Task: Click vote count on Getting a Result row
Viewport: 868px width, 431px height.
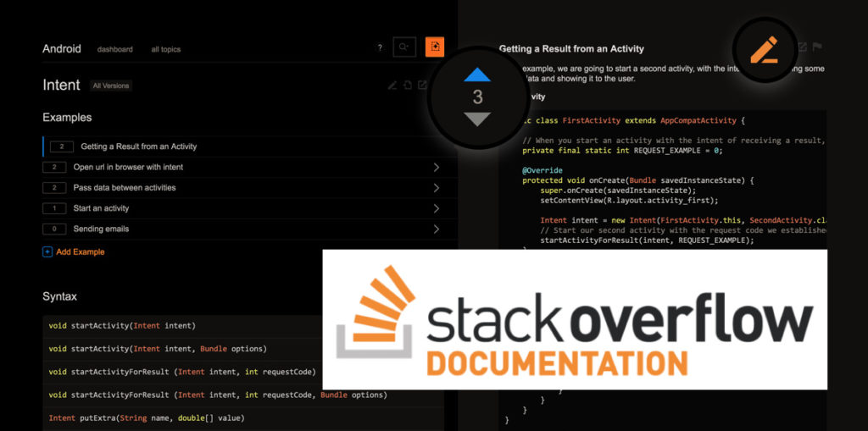Action: [x=62, y=146]
